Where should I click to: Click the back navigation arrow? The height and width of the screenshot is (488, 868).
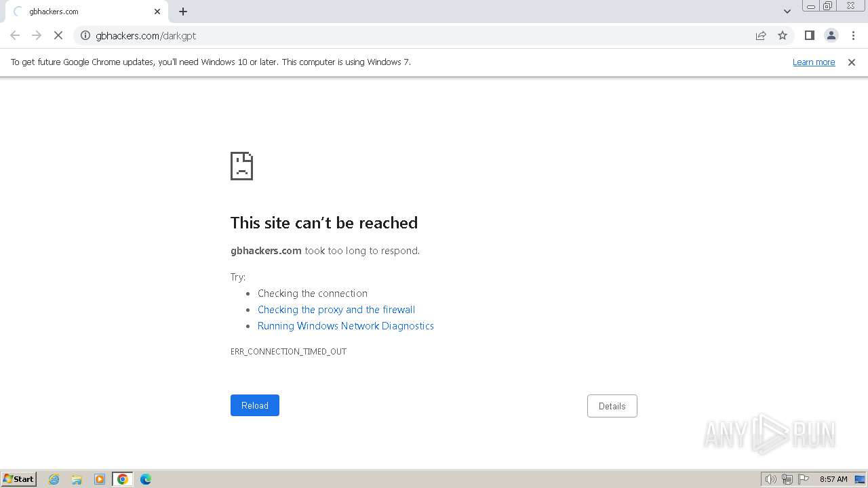pyautogui.click(x=15, y=35)
